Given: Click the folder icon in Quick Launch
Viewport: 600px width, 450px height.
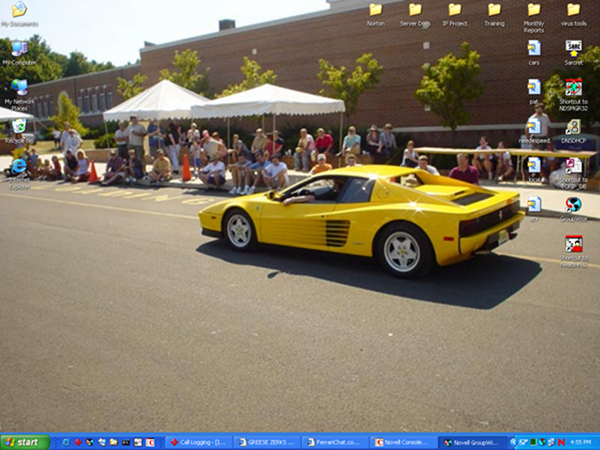Looking at the screenshot, I should [x=114, y=442].
